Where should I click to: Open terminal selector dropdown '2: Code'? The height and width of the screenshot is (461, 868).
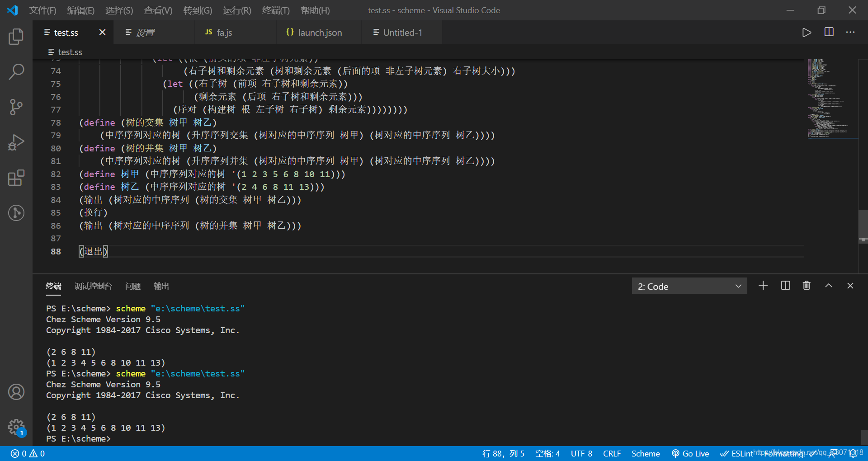[689, 286]
